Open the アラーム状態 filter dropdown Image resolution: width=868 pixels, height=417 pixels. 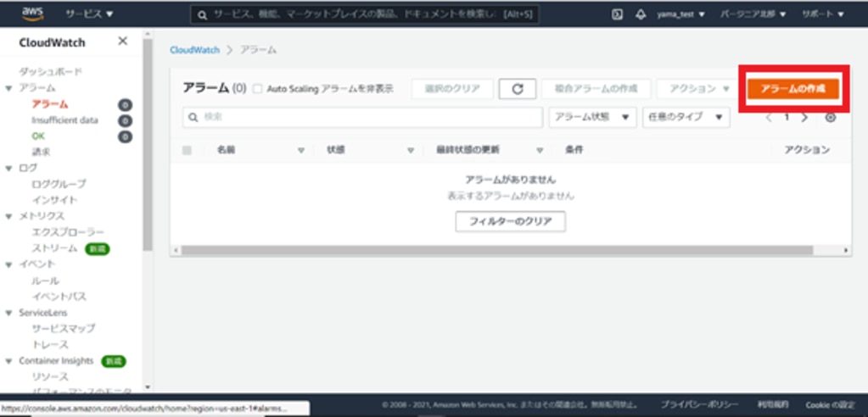tap(592, 117)
